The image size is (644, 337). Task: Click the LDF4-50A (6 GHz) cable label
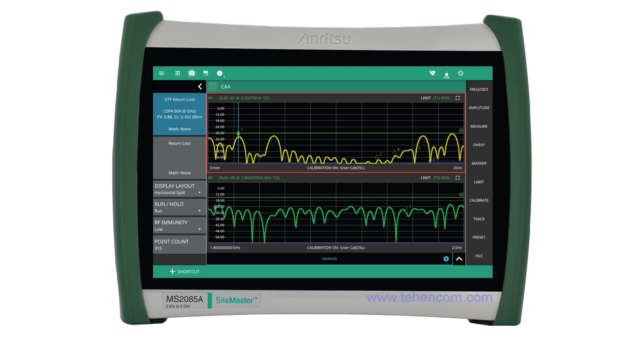[x=180, y=111]
